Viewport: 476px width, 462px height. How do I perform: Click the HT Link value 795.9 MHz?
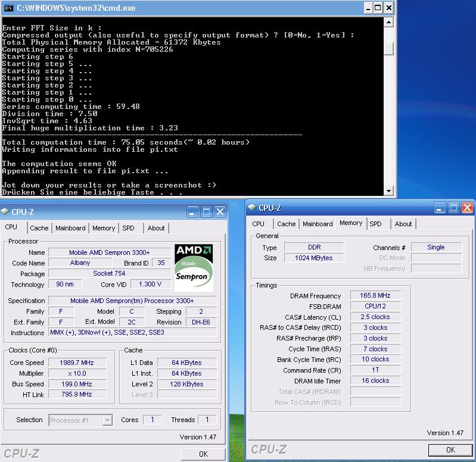(x=77, y=394)
